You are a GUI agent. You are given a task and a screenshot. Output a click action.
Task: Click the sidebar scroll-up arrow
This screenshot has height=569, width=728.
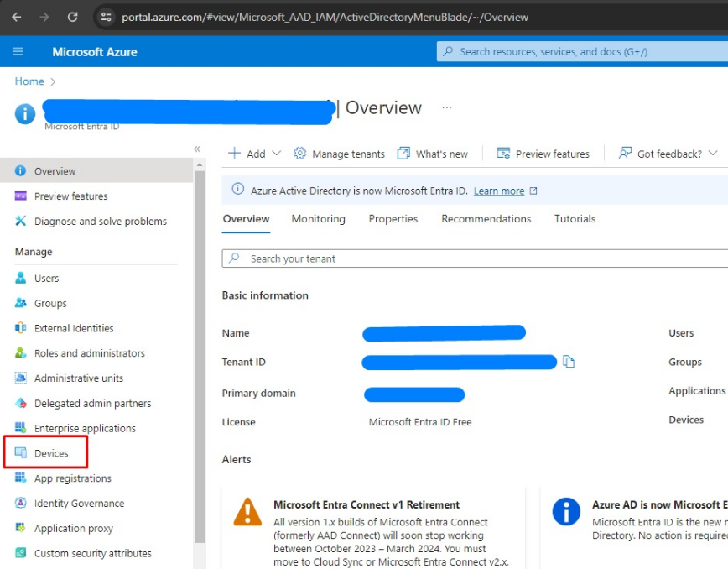coord(200,164)
